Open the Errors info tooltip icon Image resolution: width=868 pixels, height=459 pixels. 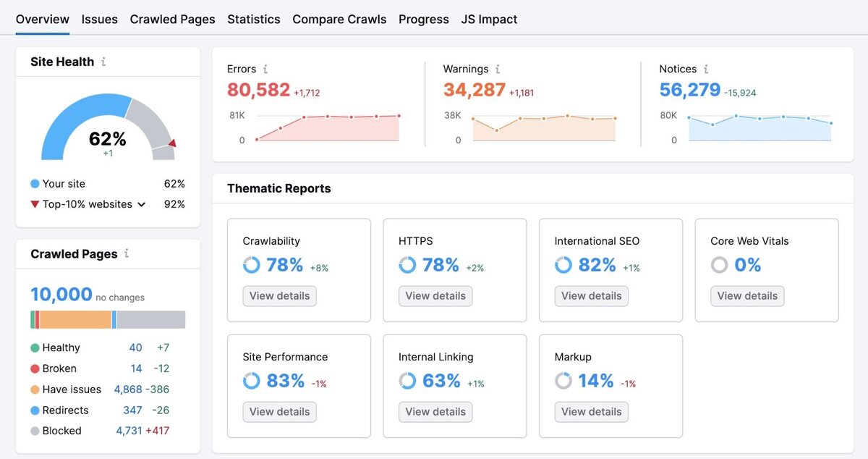point(265,69)
